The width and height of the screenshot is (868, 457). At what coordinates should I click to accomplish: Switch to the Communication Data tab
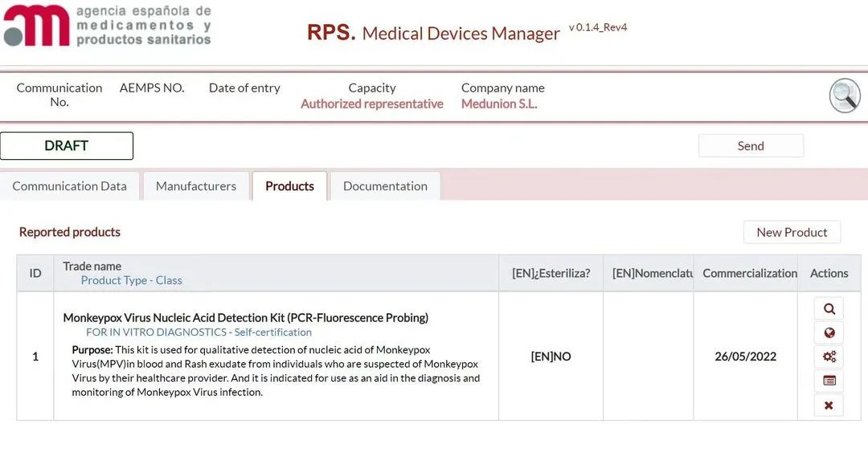coord(70,186)
